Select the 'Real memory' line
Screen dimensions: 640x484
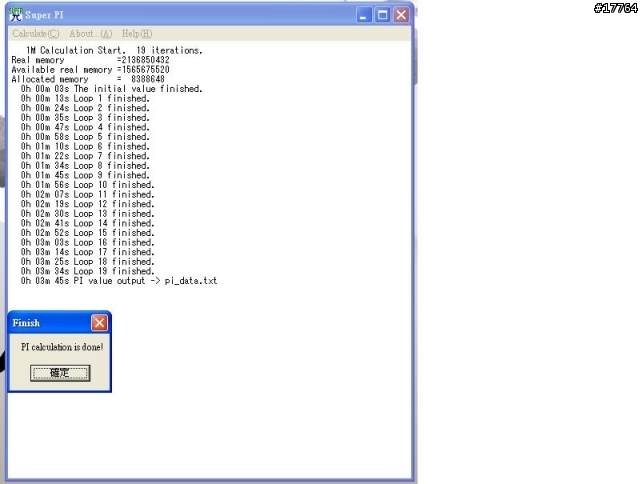coord(90,60)
